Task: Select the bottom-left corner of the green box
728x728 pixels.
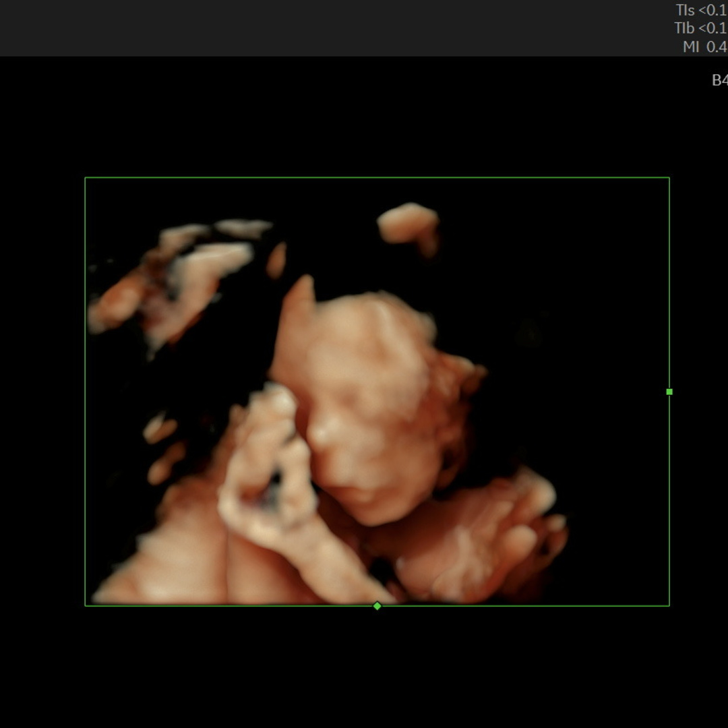Action: pyautogui.click(x=86, y=605)
